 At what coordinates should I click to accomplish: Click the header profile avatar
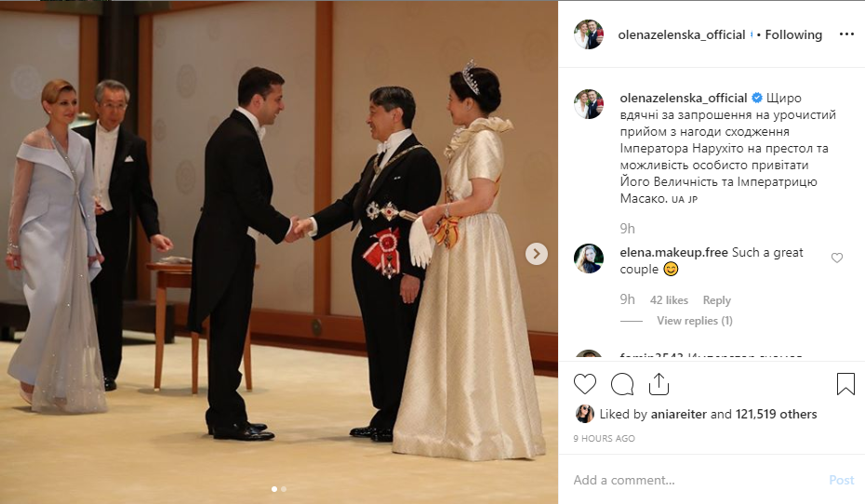pos(589,34)
